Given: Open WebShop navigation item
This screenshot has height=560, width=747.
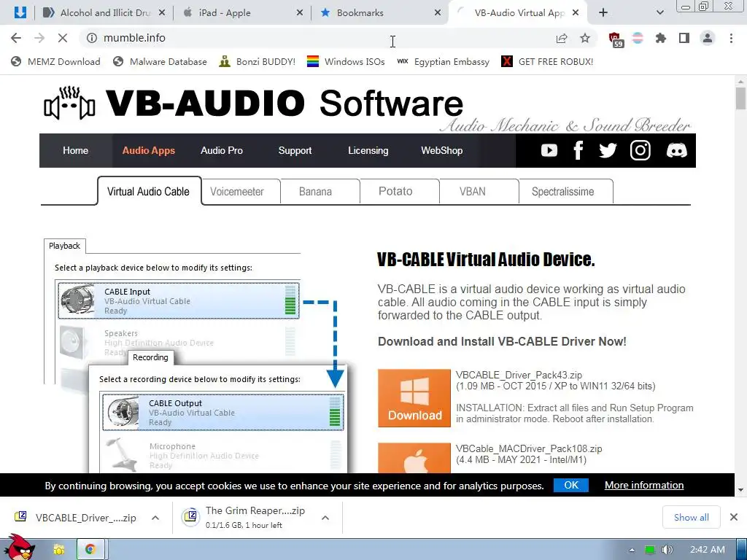Looking at the screenshot, I should (x=441, y=150).
